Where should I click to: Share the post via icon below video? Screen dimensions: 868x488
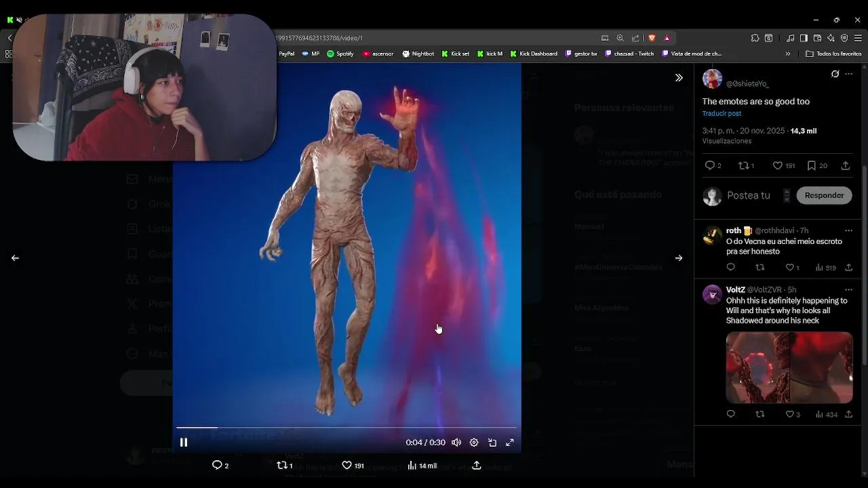click(477, 465)
